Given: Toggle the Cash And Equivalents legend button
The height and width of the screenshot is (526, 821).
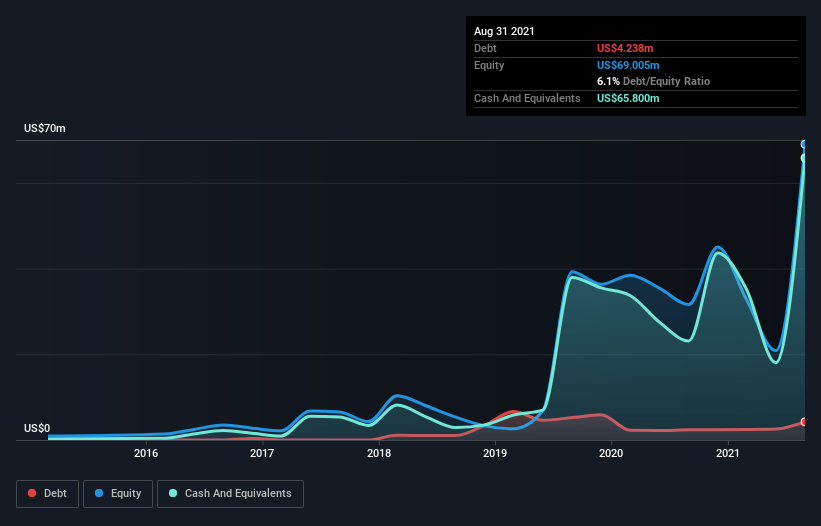Looking at the screenshot, I should [230, 494].
